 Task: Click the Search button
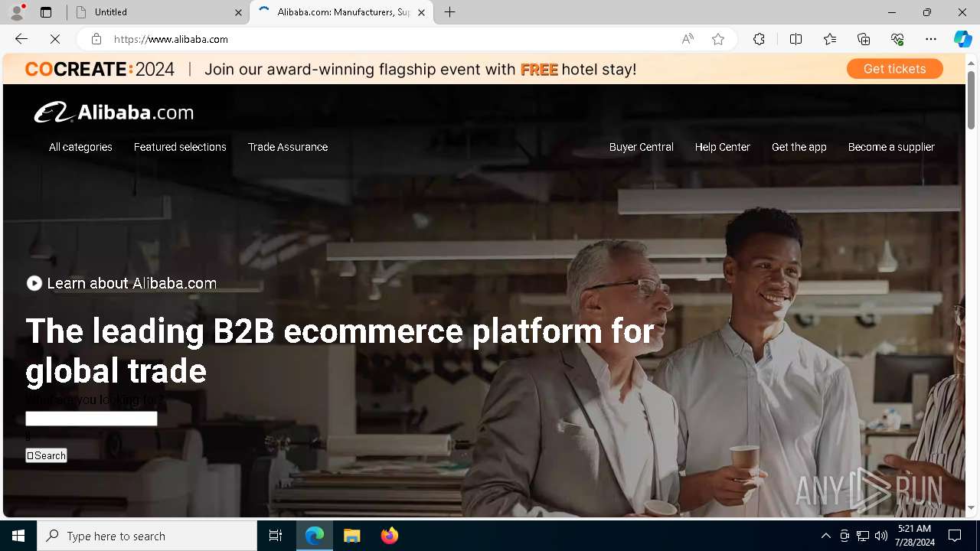pos(46,455)
